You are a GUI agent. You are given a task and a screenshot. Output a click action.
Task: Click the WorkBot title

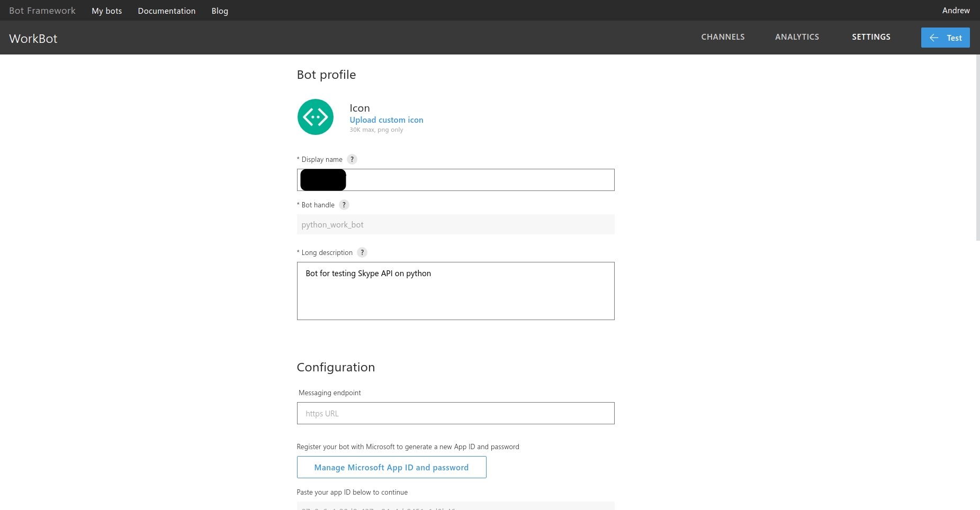(33, 39)
